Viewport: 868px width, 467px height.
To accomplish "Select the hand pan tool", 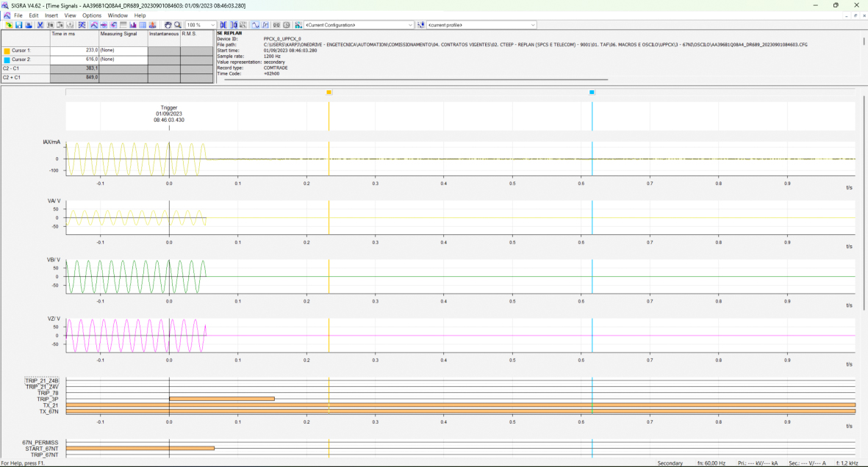I will 168,25.
